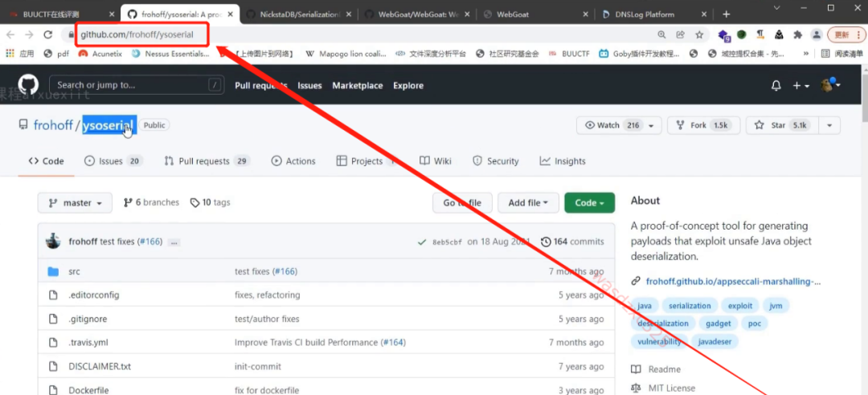Open user avatar menu dropdown
The height and width of the screenshot is (395, 868).
830,84
